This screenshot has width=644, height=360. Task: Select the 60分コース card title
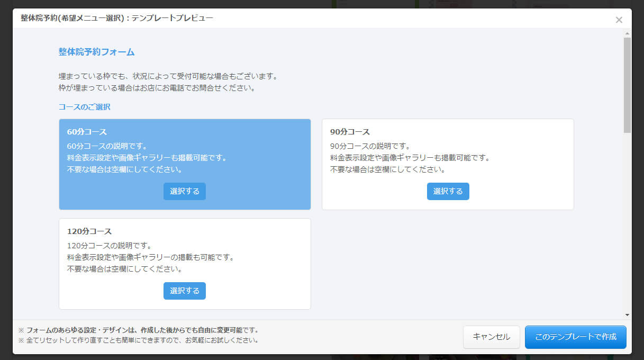87,132
